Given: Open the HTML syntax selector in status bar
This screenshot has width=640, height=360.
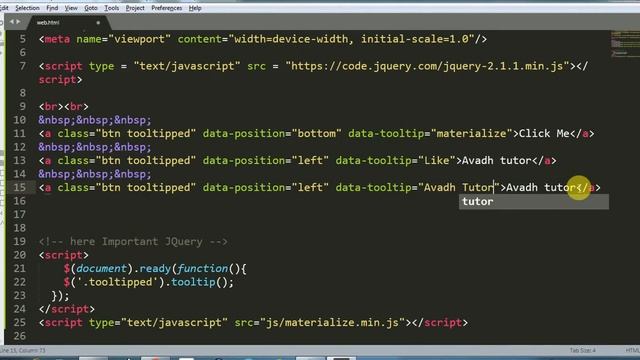Looking at the screenshot, I should pyautogui.click(x=632, y=350).
